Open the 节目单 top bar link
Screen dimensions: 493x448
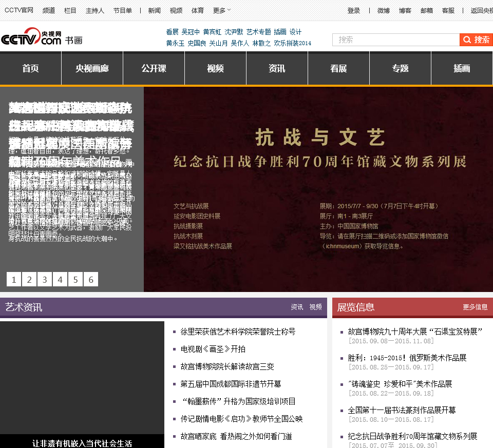click(123, 11)
